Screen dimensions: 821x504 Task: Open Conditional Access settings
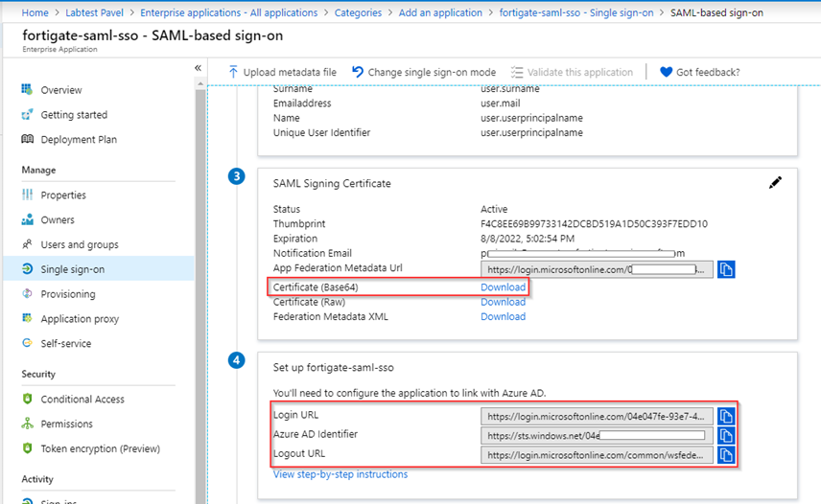click(82, 399)
